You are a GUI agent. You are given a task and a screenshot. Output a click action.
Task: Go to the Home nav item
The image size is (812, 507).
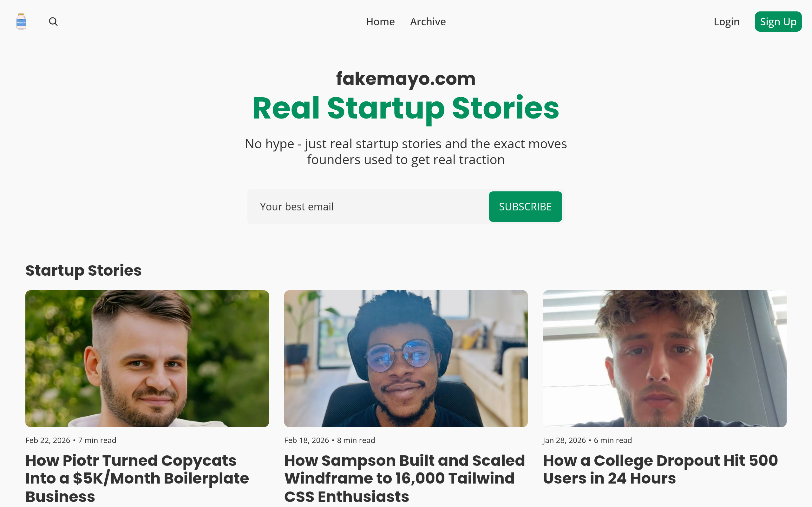(x=380, y=22)
